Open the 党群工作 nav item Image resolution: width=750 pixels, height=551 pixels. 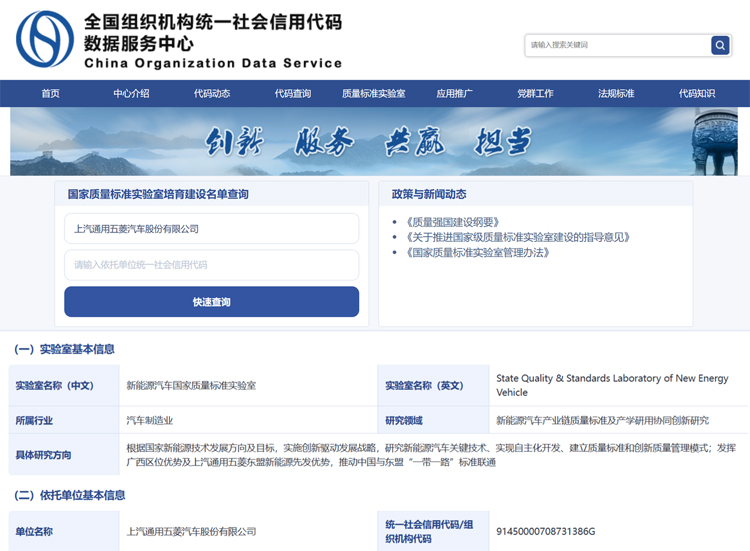535,93
